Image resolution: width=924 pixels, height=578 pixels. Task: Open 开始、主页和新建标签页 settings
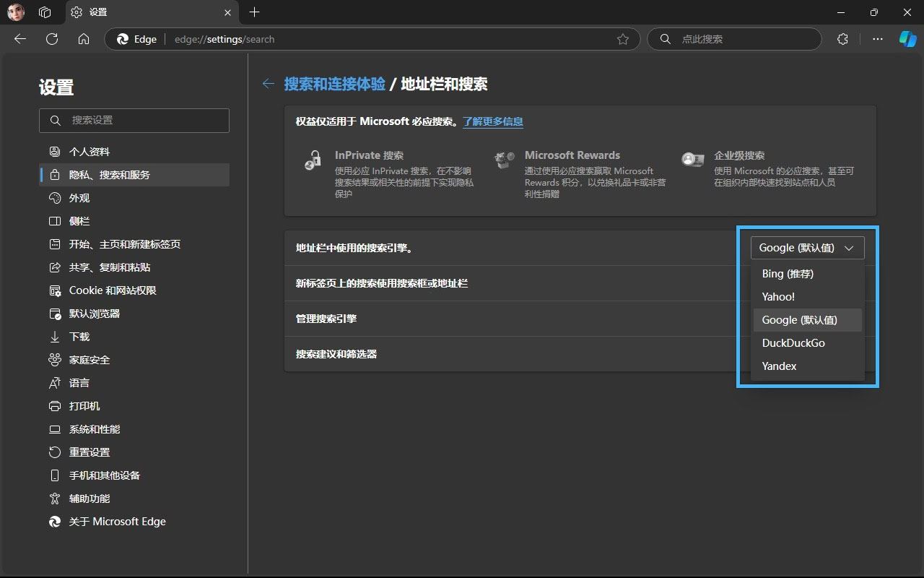tap(134, 244)
